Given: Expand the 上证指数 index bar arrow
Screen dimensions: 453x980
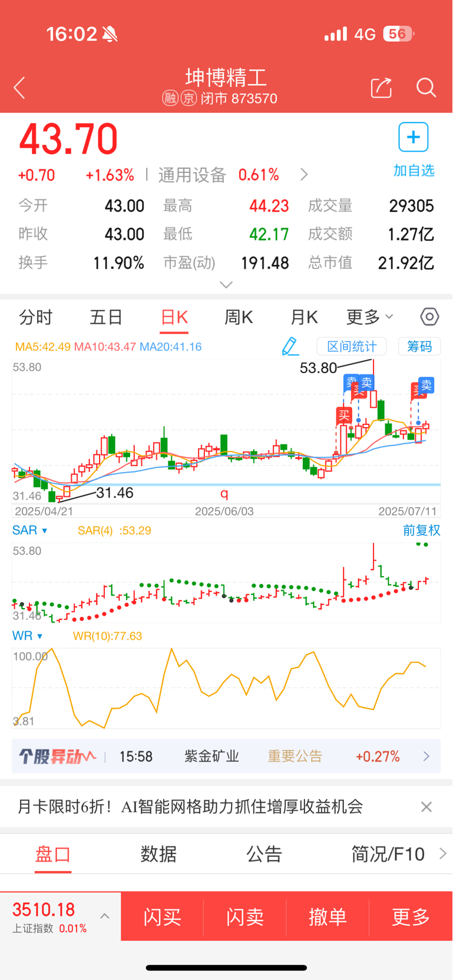Looking at the screenshot, I should (105, 916).
